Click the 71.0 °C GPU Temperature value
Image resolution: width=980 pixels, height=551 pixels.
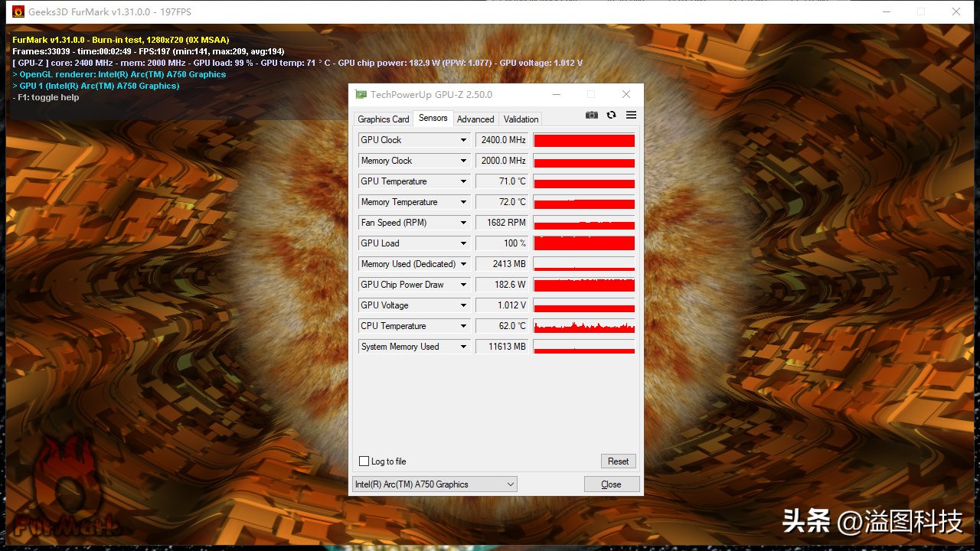(x=502, y=181)
